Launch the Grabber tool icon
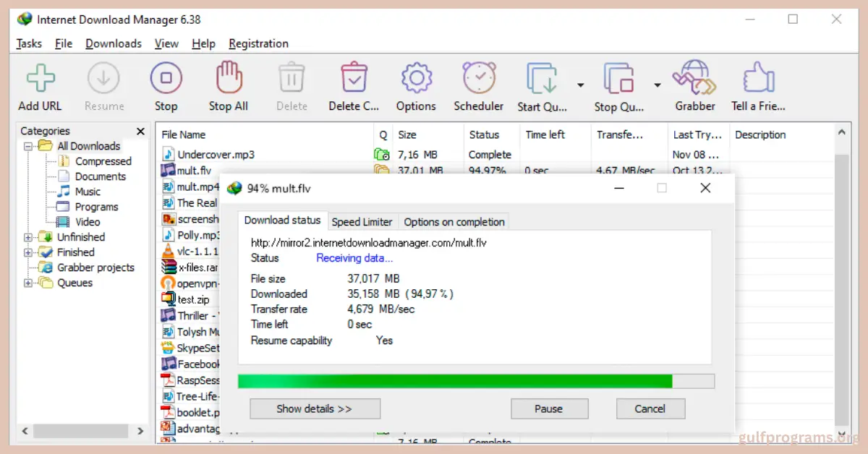Screen dimensions: 868x454 point(694,78)
